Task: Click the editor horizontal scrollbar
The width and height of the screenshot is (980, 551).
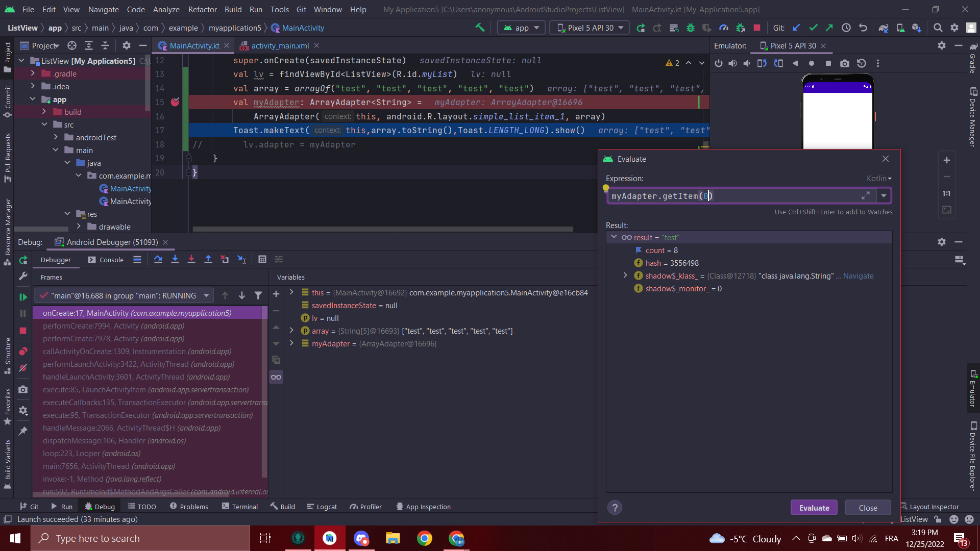Action: 383,229
